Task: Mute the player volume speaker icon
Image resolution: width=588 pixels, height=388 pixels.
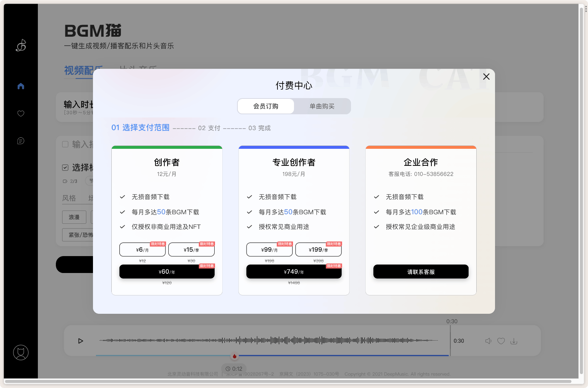Action: 488,341
